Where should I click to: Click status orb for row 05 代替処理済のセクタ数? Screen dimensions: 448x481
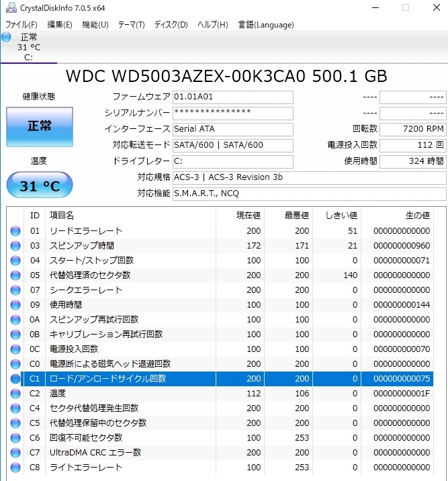pos(15,275)
